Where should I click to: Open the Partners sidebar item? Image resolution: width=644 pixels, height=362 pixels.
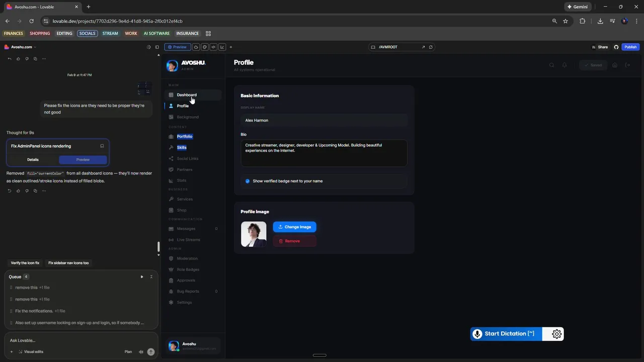coord(193,169)
